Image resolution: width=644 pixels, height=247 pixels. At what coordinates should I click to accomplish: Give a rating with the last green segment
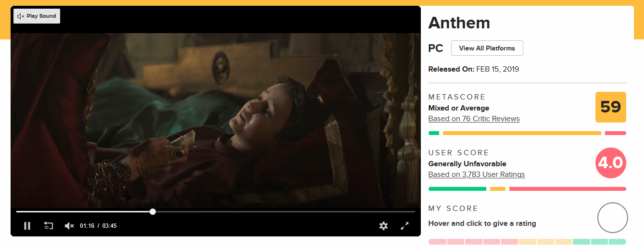tap(617, 242)
